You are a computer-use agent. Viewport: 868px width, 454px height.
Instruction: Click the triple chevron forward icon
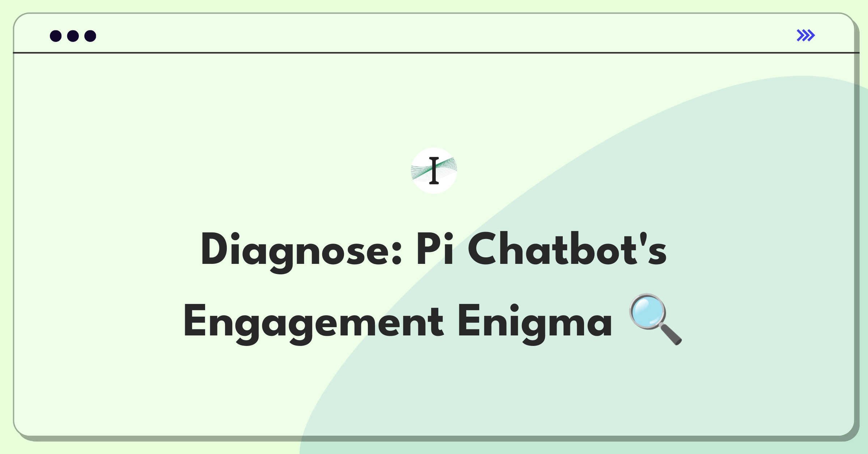[x=805, y=35]
